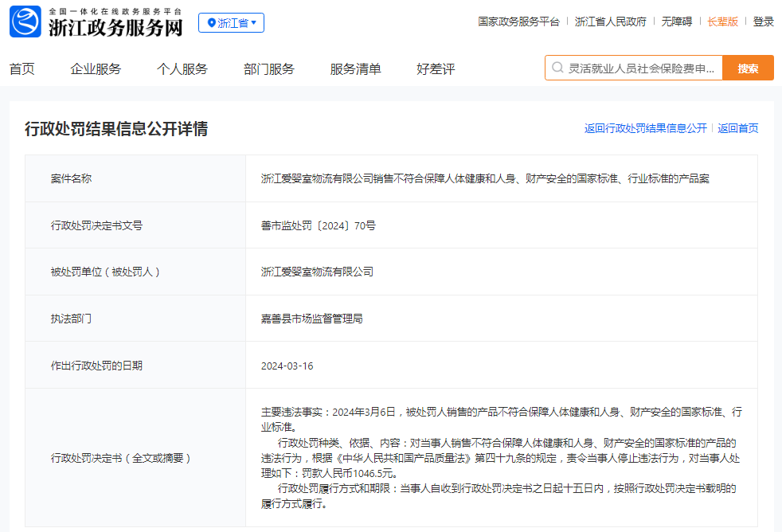Open the 浙江省人民政府 link
782x532 pixels.
[611, 22]
